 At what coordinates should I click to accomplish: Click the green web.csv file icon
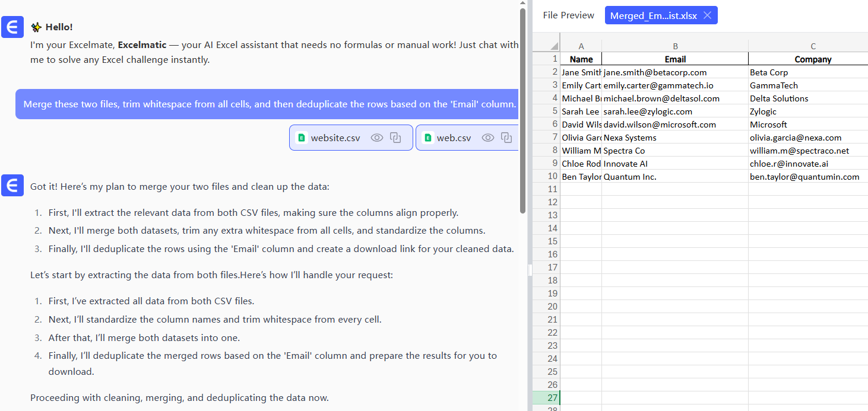(x=427, y=138)
